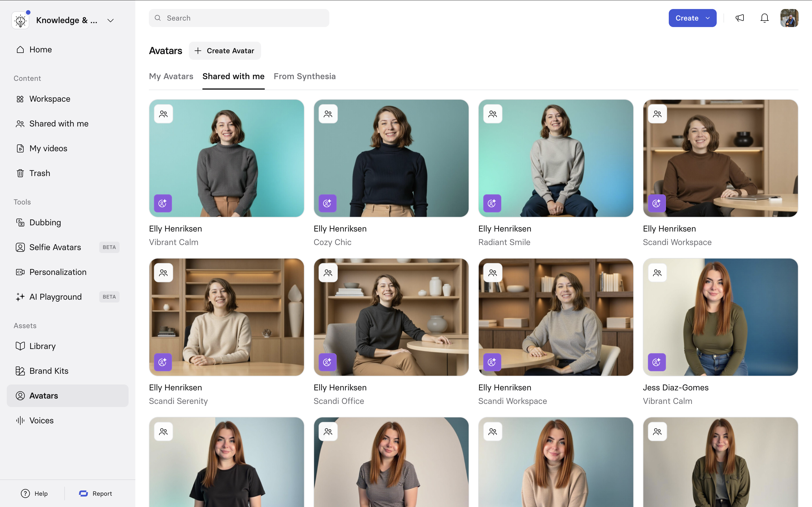Image resolution: width=812 pixels, height=507 pixels.
Task: Click the announcements megaphone icon
Action: (740, 18)
